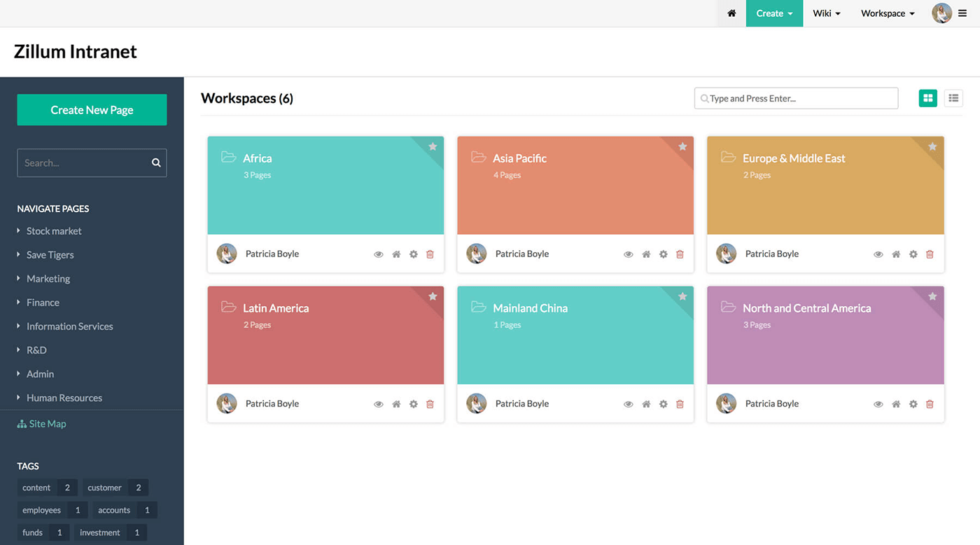Open the Workspace menu in navbar
The image size is (980, 545).
point(888,13)
